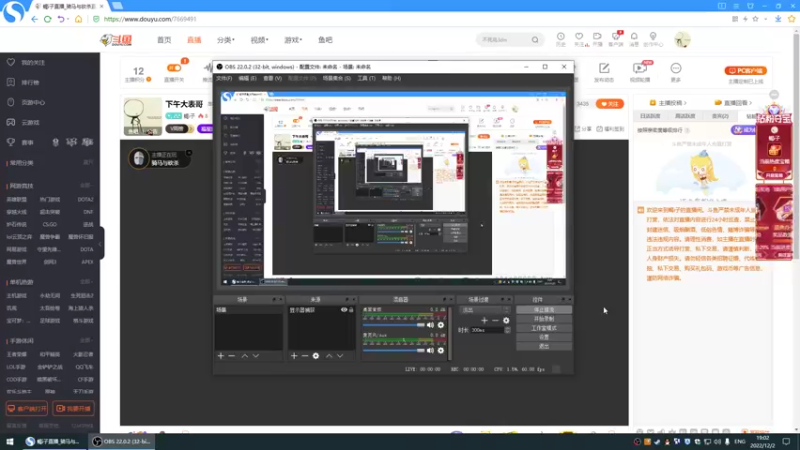Open the 视频 dropdown in Douyu nav
Viewport: 800px width, 450px height.
(x=259, y=40)
